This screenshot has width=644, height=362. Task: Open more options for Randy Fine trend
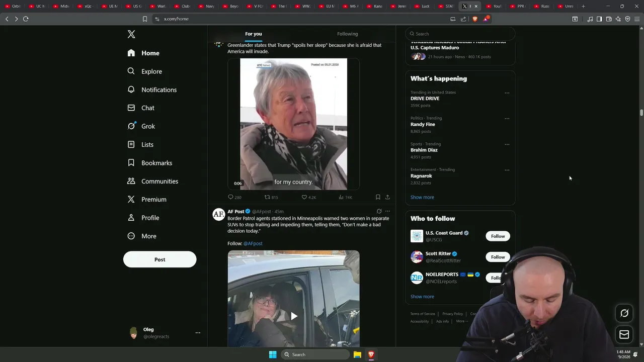click(507, 119)
